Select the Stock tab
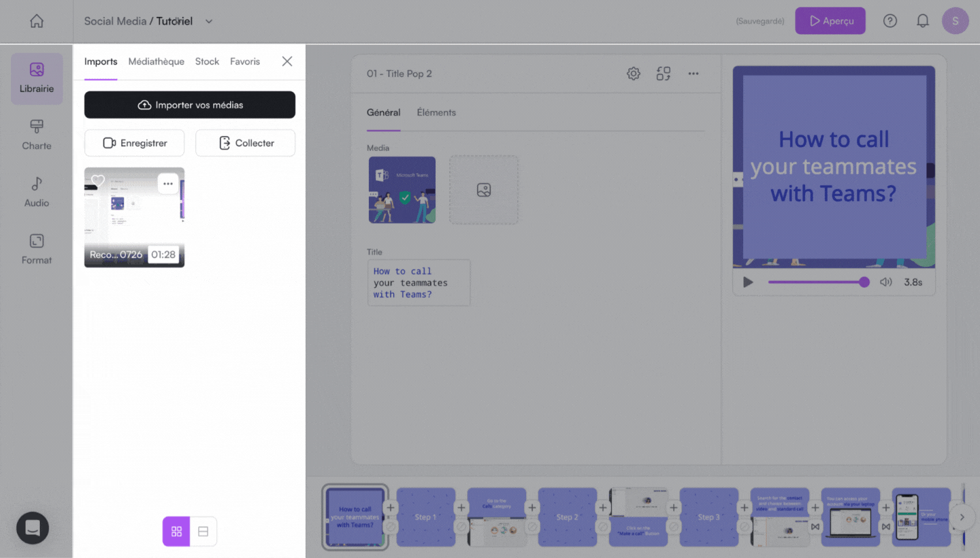The height and width of the screenshot is (558, 980). [207, 61]
